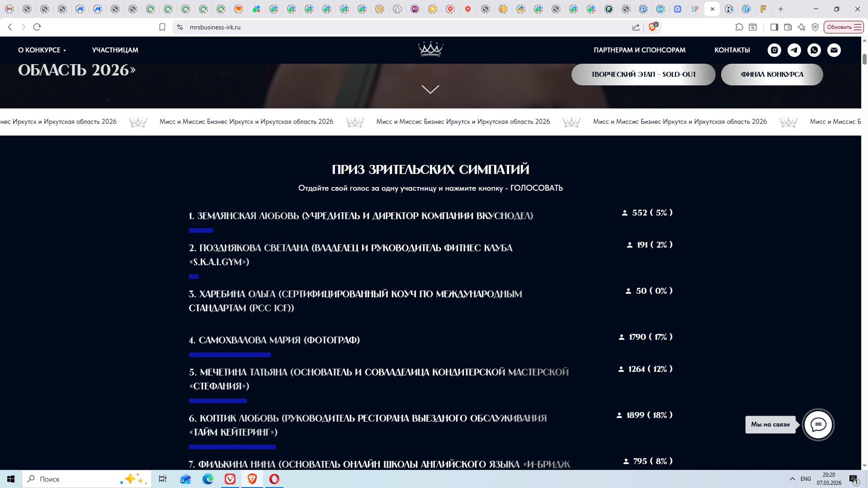
Task: Toggle the browser sidebar panel
Action: click(774, 27)
